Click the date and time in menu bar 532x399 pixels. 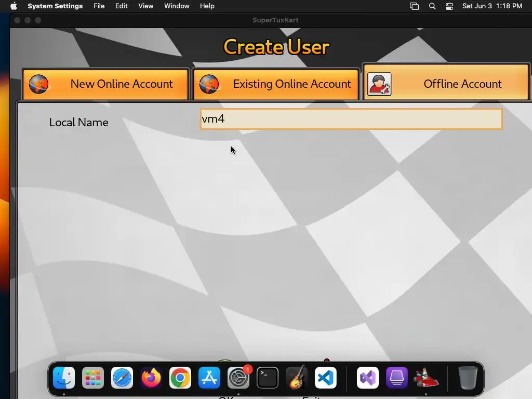point(492,6)
